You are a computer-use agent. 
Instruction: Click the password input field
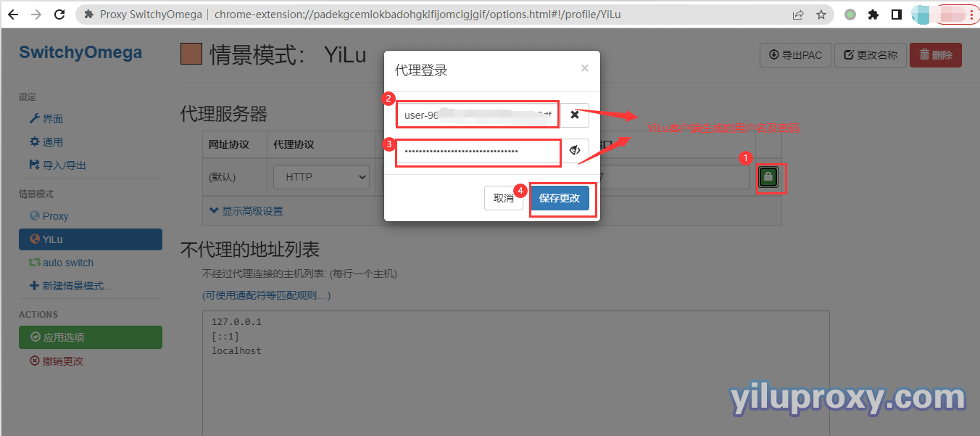click(x=478, y=151)
